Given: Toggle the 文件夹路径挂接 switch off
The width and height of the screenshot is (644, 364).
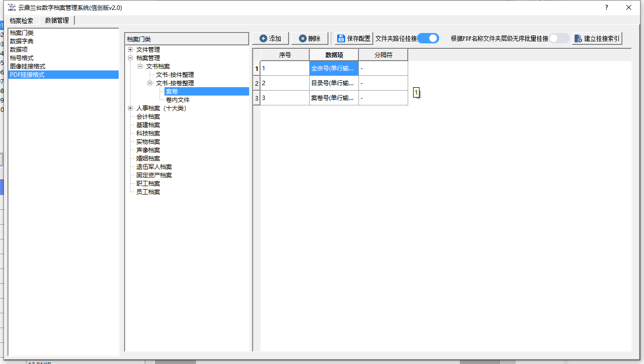Looking at the screenshot, I should 428,38.
